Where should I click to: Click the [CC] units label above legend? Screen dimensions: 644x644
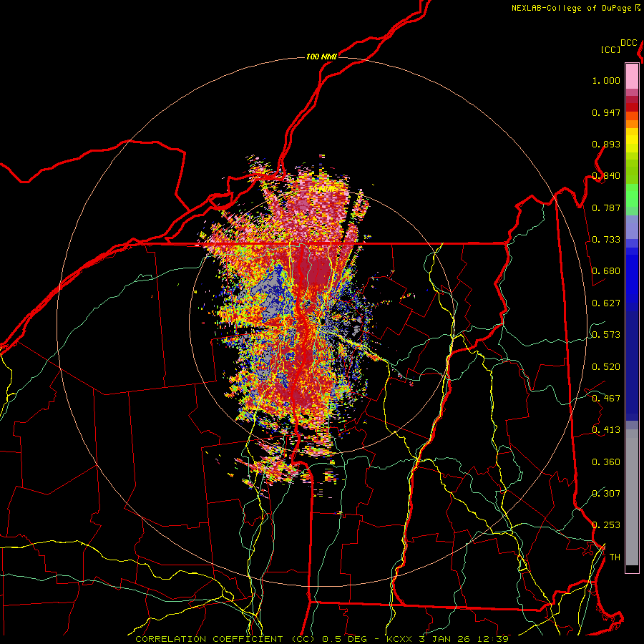pos(611,49)
